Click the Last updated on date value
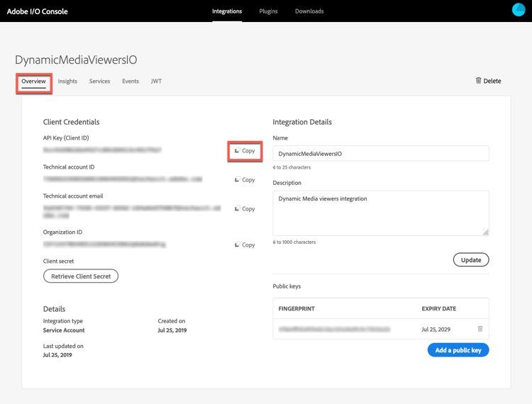This screenshot has height=404, width=532. coord(57,355)
